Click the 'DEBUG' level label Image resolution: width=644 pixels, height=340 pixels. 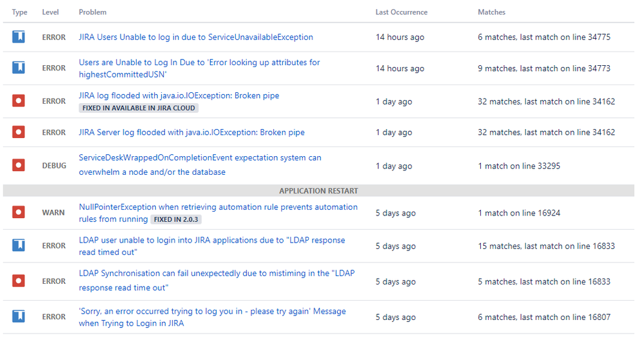pos(54,166)
